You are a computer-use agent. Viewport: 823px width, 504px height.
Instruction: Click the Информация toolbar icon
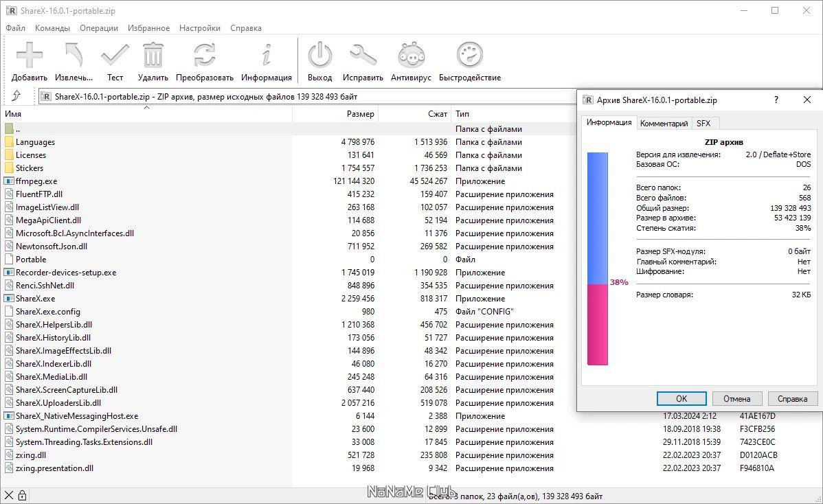pos(267,56)
